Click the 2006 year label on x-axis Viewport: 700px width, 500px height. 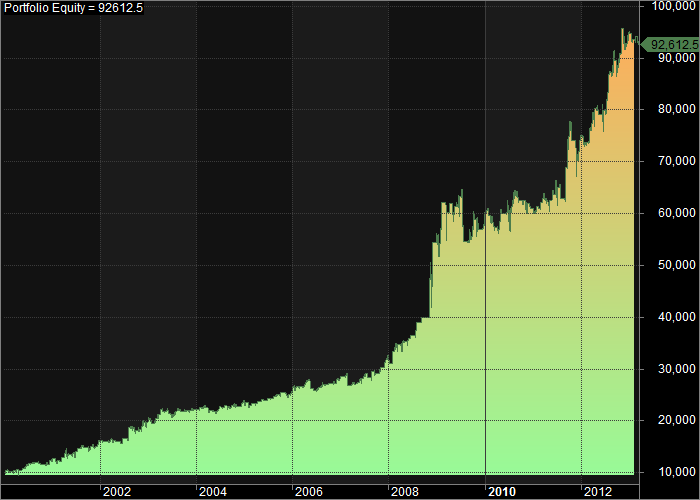(x=309, y=492)
